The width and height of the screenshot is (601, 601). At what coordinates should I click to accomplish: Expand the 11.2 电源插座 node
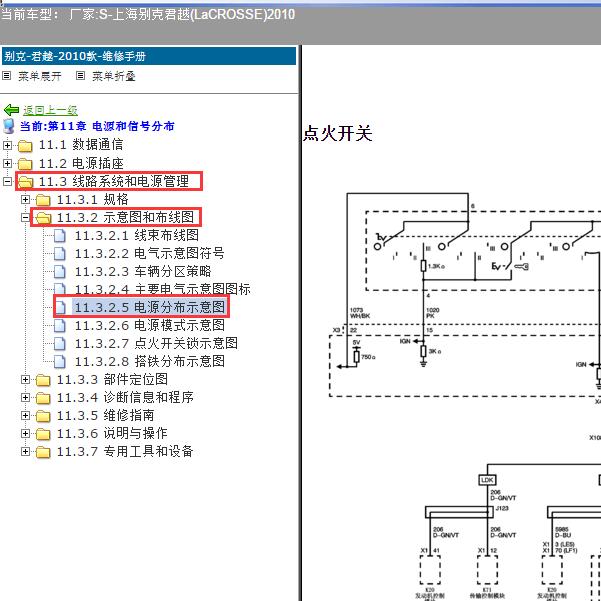[7, 164]
